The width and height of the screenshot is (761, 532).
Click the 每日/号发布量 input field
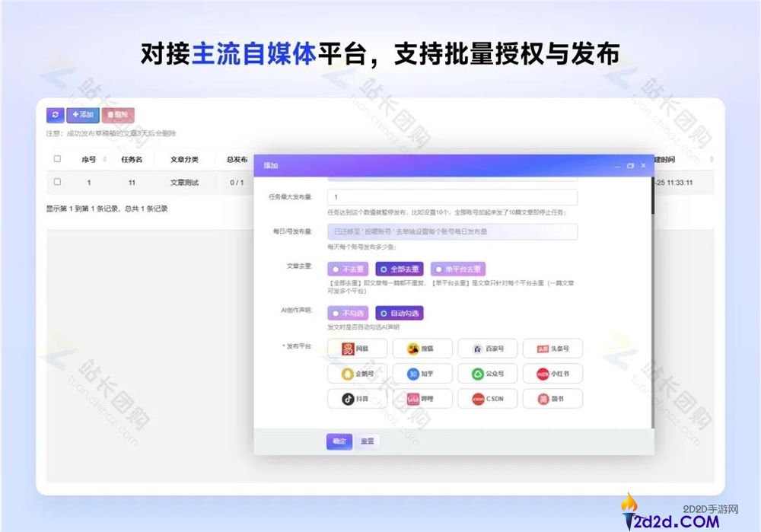(452, 231)
